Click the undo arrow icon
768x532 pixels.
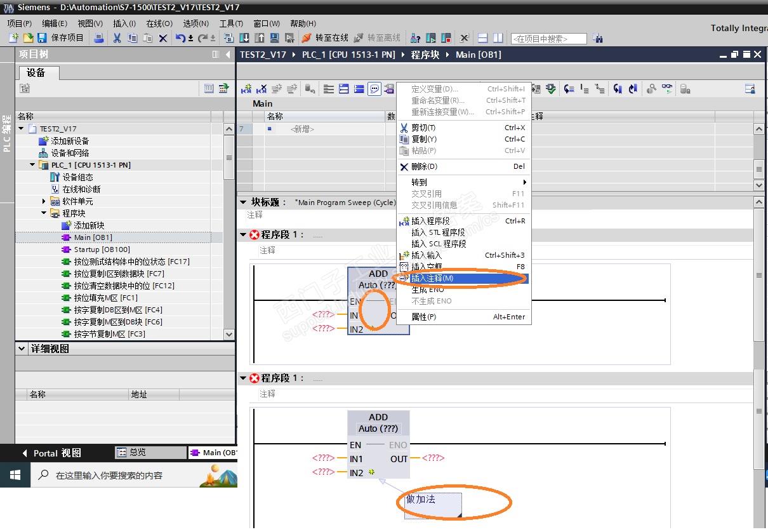(x=182, y=38)
